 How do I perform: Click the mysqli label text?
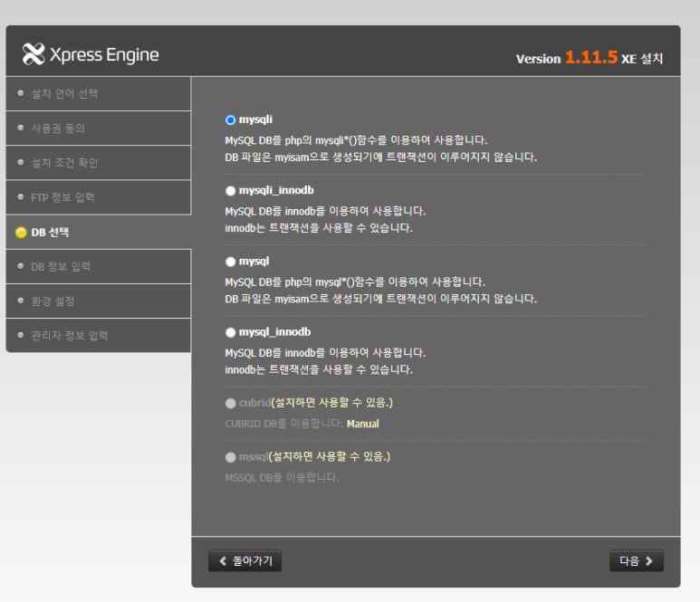pyautogui.click(x=255, y=119)
